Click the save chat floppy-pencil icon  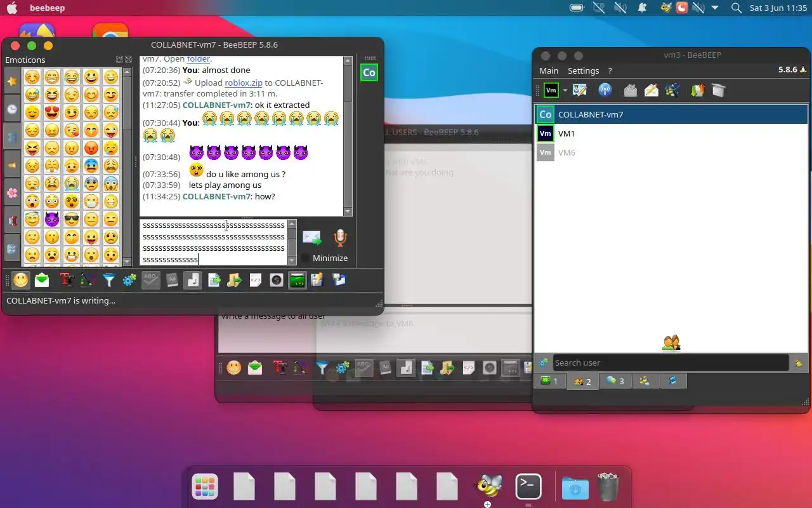[318, 280]
